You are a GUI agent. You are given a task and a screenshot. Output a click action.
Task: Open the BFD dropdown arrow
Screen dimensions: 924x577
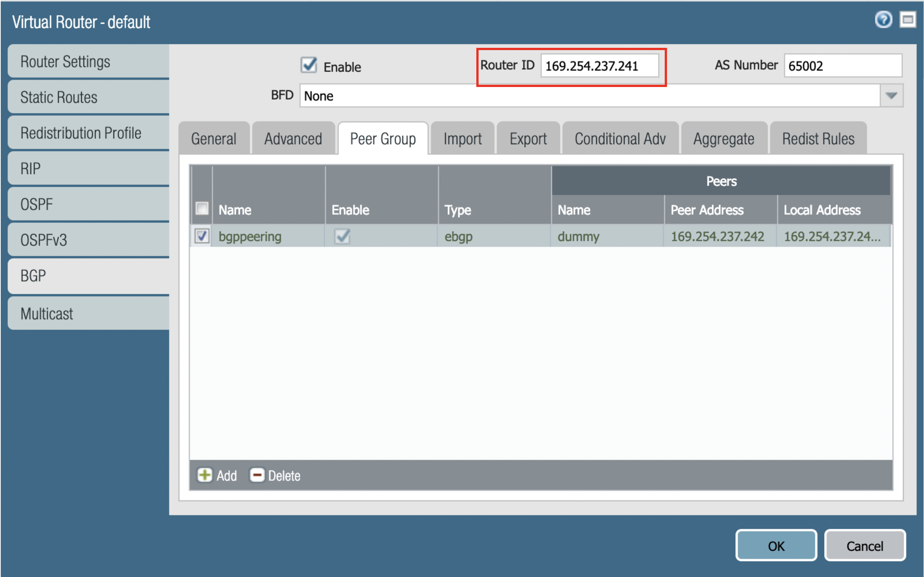(891, 96)
